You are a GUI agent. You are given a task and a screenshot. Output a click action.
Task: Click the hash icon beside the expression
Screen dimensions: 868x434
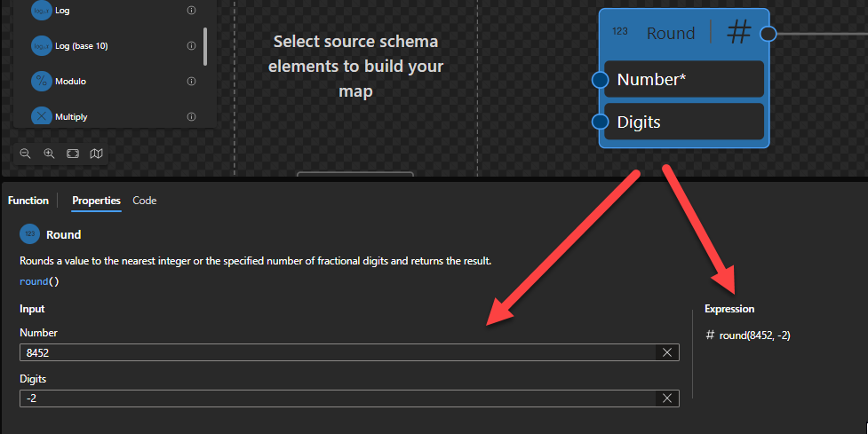click(710, 335)
